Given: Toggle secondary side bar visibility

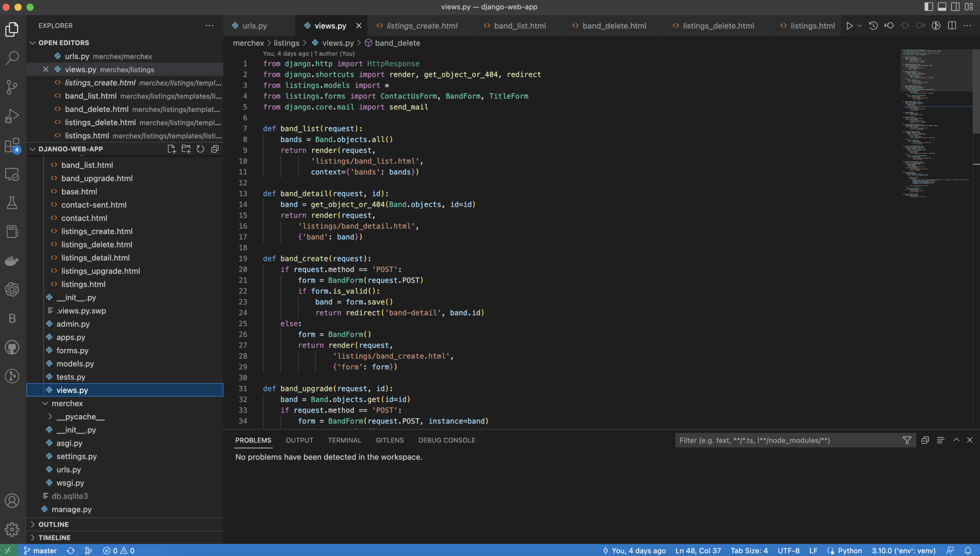Looking at the screenshot, I should (955, 7).
